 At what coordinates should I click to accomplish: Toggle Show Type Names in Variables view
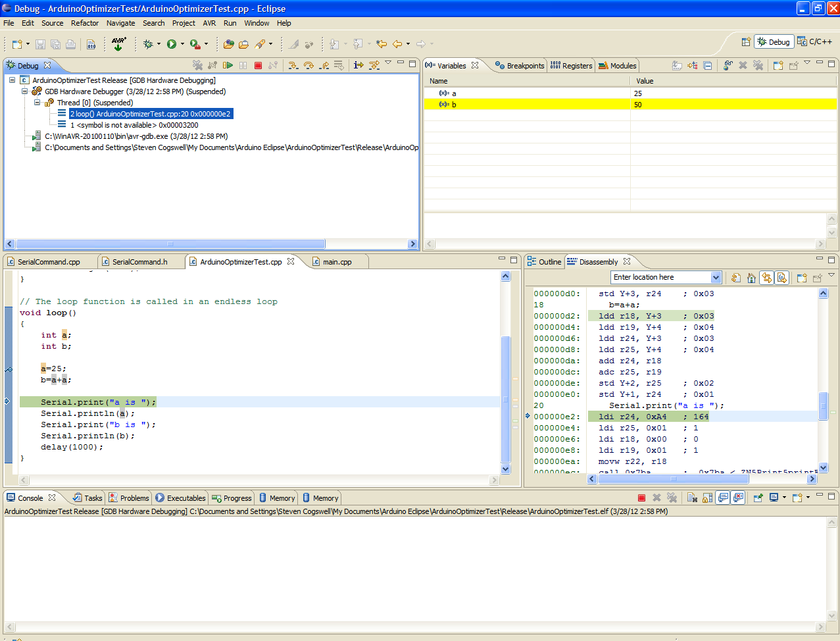click(677, 65)
